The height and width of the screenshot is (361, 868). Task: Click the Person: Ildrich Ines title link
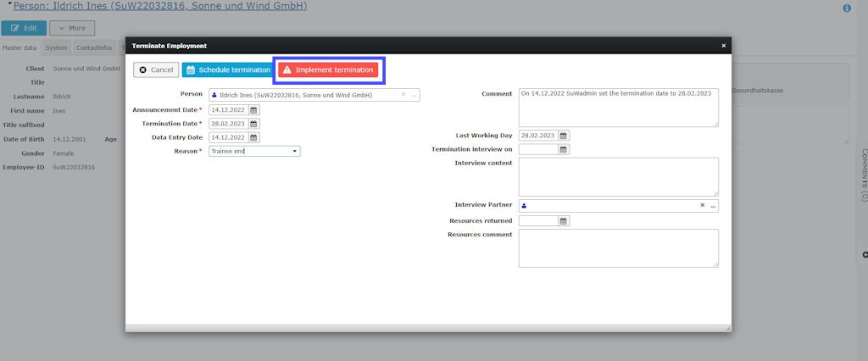pyautogui.click(x=160, y=7)
